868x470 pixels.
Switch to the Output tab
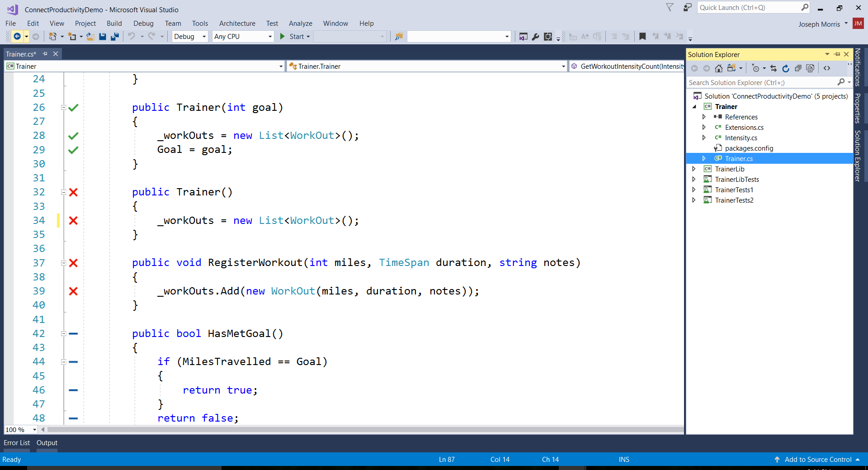point(47,443)
